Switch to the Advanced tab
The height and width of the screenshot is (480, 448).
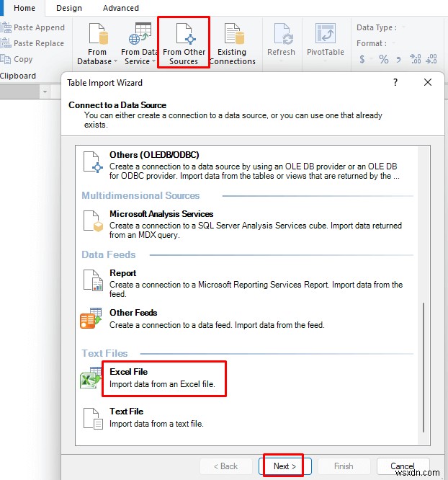(x=120, y=8)
